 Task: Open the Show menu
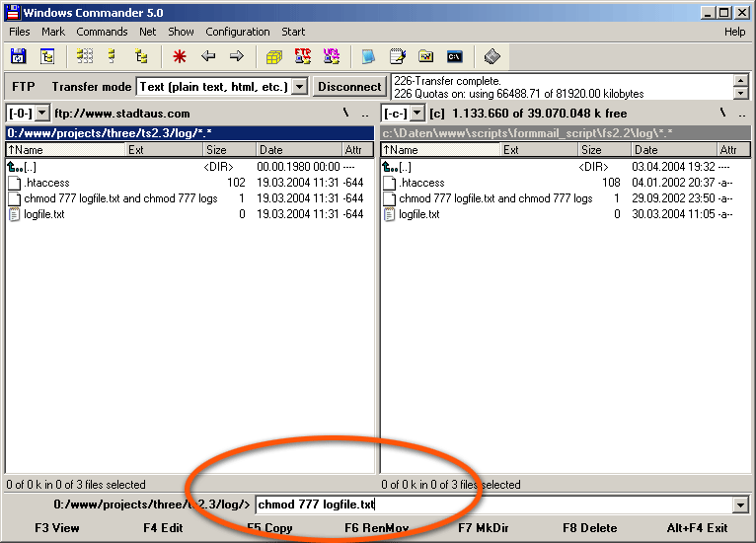click(x=181, y=32)
